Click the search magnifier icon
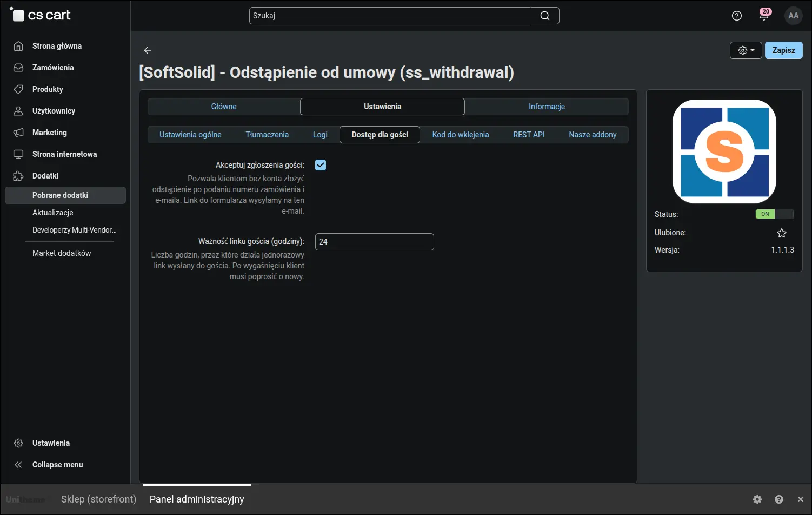The image size is (812, 515). [x=545, y=16]
